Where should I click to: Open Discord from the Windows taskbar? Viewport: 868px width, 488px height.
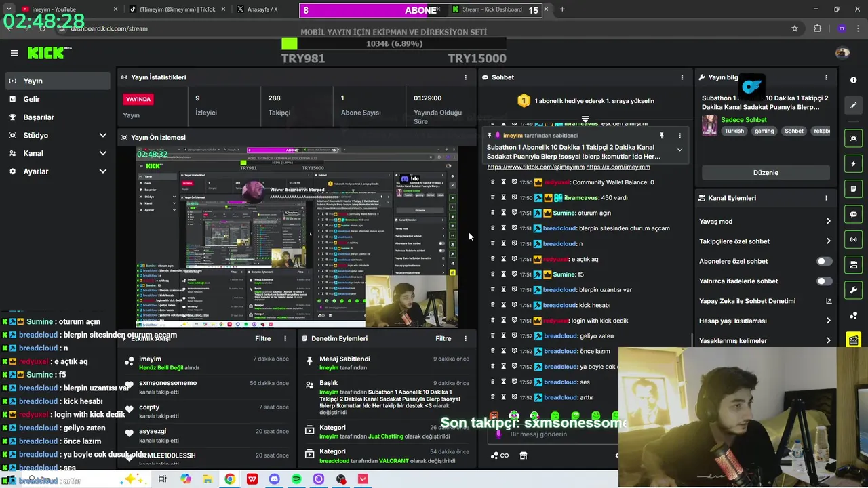274,479
